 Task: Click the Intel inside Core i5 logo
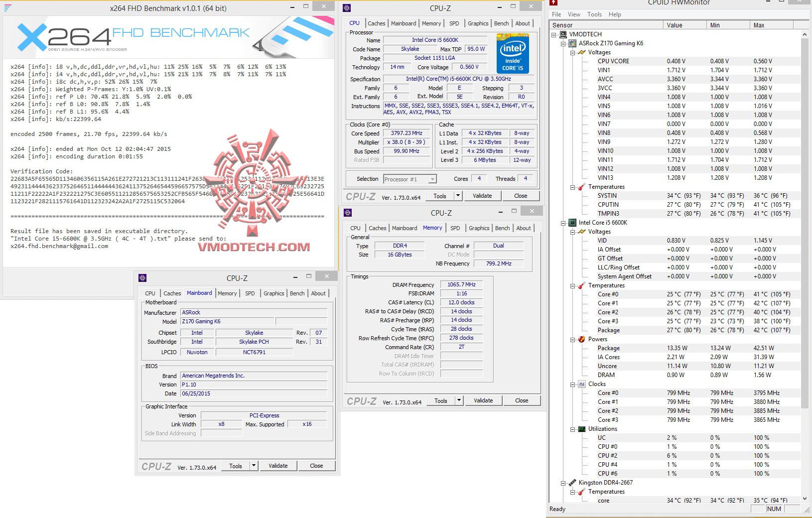pos(513,53)
